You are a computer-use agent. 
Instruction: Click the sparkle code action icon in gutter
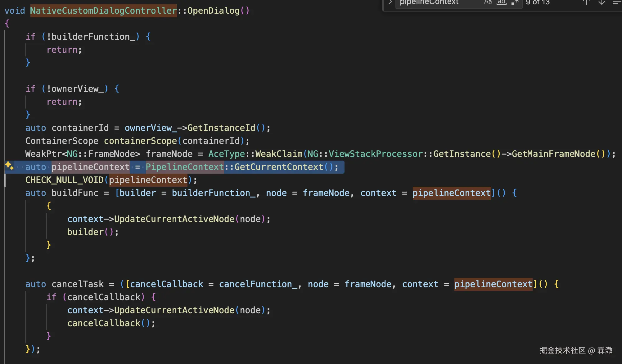pyautogui.click(x=9, y=166)
